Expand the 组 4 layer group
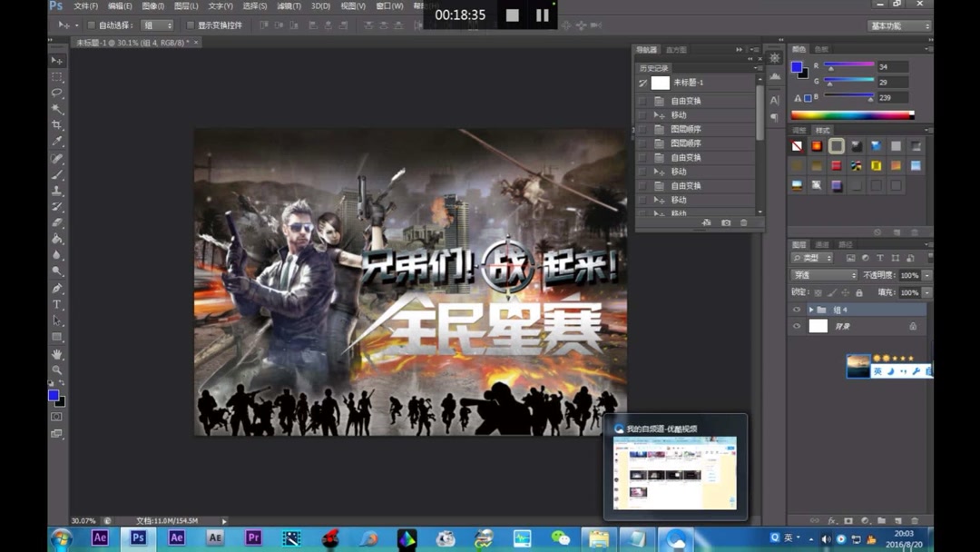The height and width of the screenshot is (552, 980). pos(810,309)
